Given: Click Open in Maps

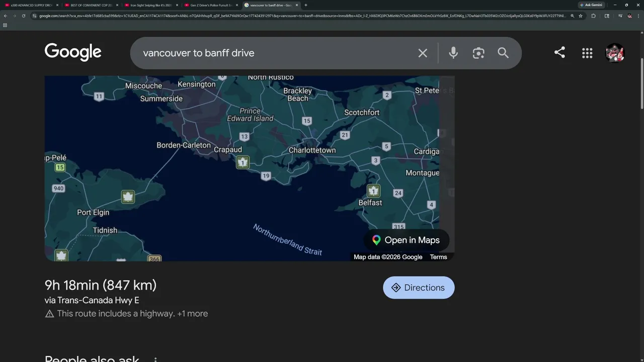Looking at the screenshot, I should [406, 240].
